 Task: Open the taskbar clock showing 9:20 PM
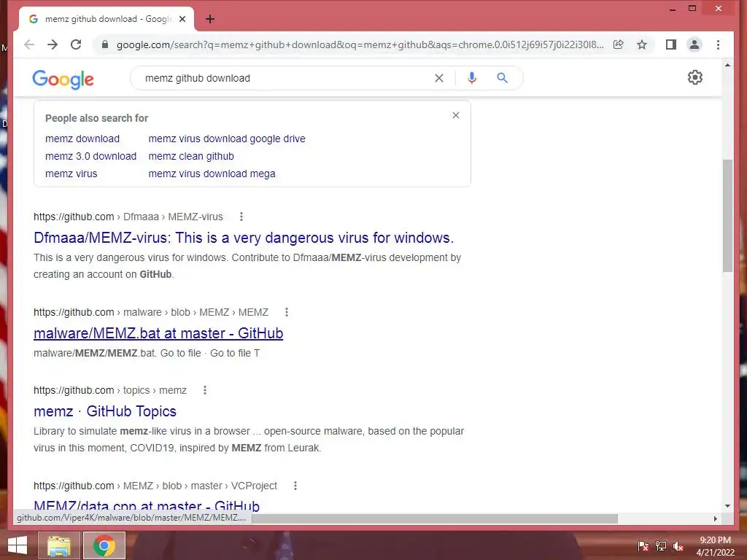click(x=715, y=546)
